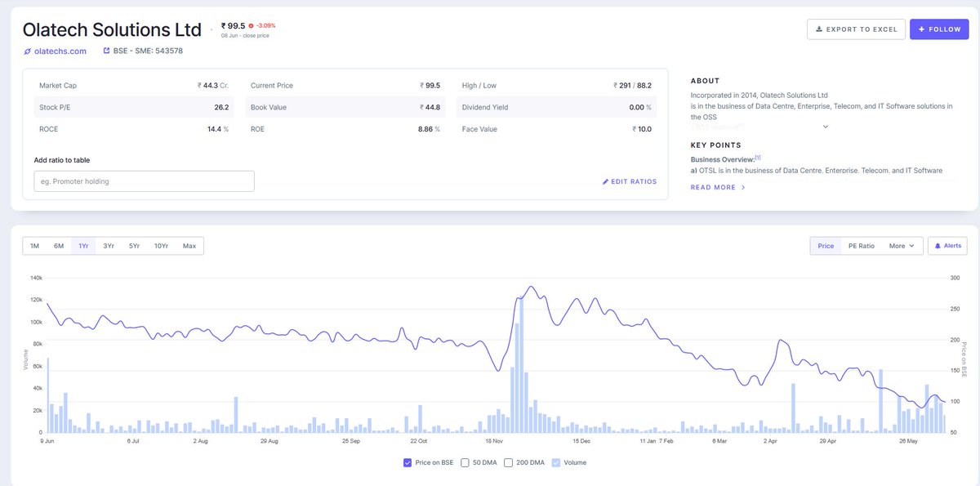Select the 1Yr chart range
The image size is (980, 486).
tap(83, 246)
